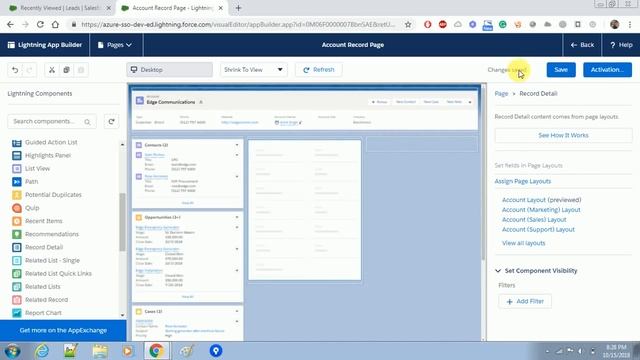The image size is (640, 360).
Task: Click the browser address bar
Action: pos(238,24)
